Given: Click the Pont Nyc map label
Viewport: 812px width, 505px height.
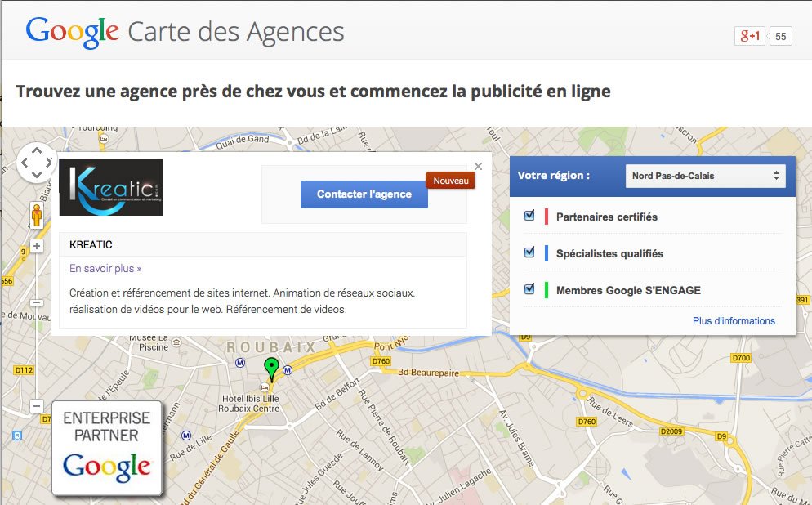Looking at the screenshot, I should point(391,343).
